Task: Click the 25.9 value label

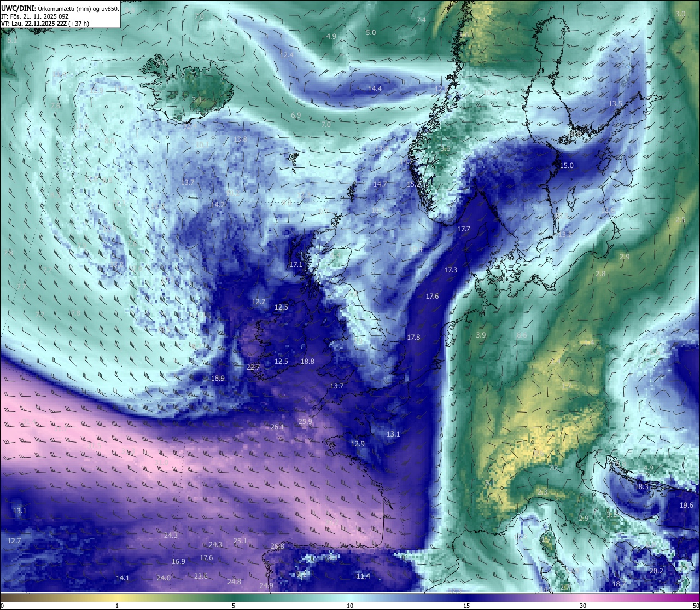Action: 305,422
